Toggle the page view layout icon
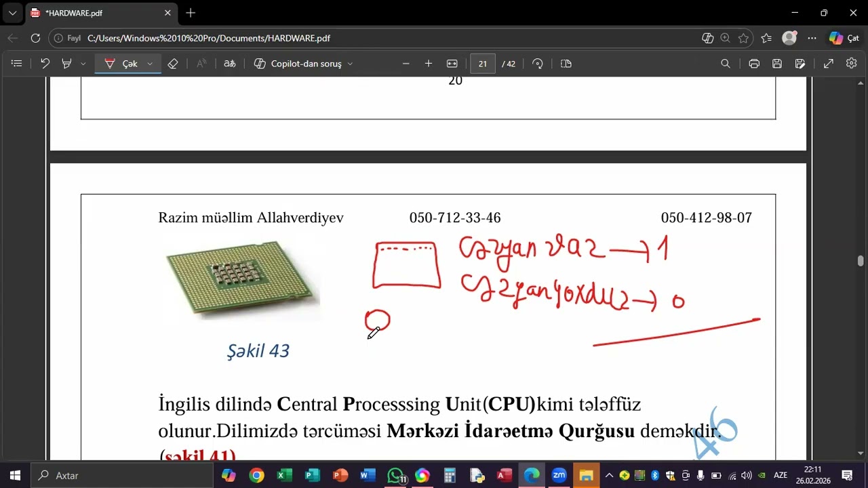This screenshot has width=868, height=488. (x=566, y=64)
